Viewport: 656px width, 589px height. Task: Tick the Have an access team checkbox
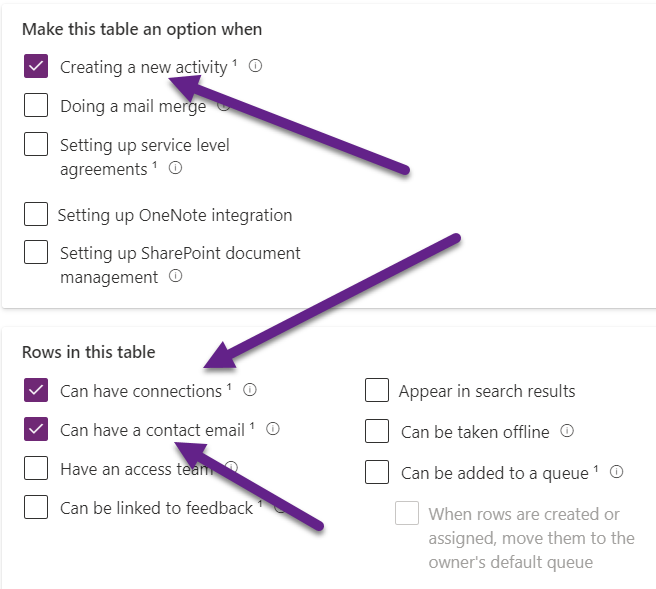coord(36,468)
